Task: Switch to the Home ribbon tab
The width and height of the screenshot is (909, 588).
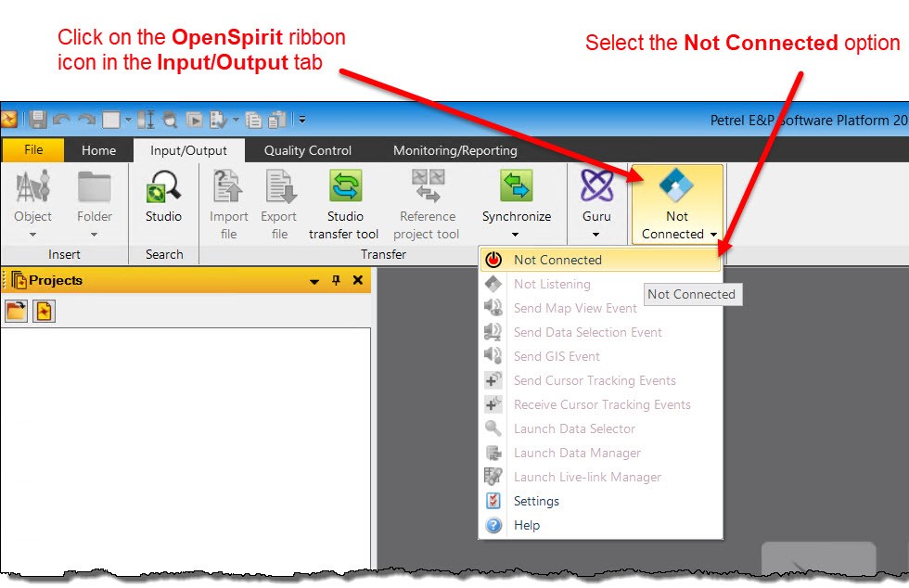Action: point(98,150)
